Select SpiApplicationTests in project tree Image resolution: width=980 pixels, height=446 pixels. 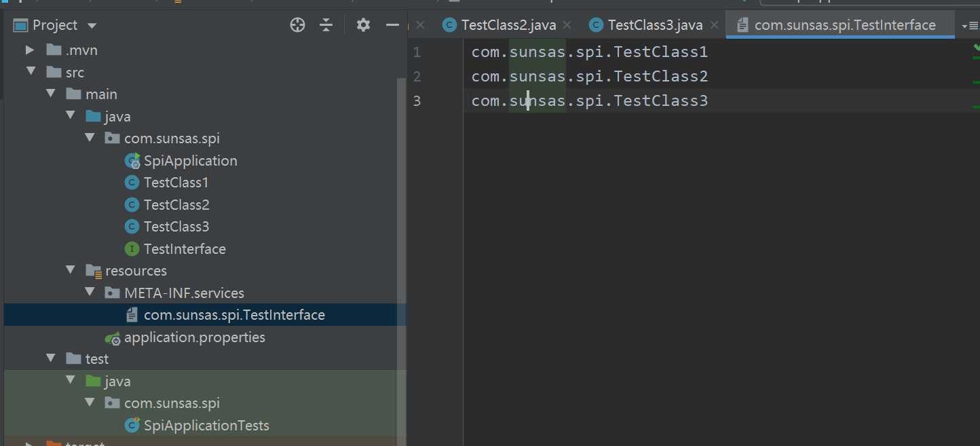(206, 426)
